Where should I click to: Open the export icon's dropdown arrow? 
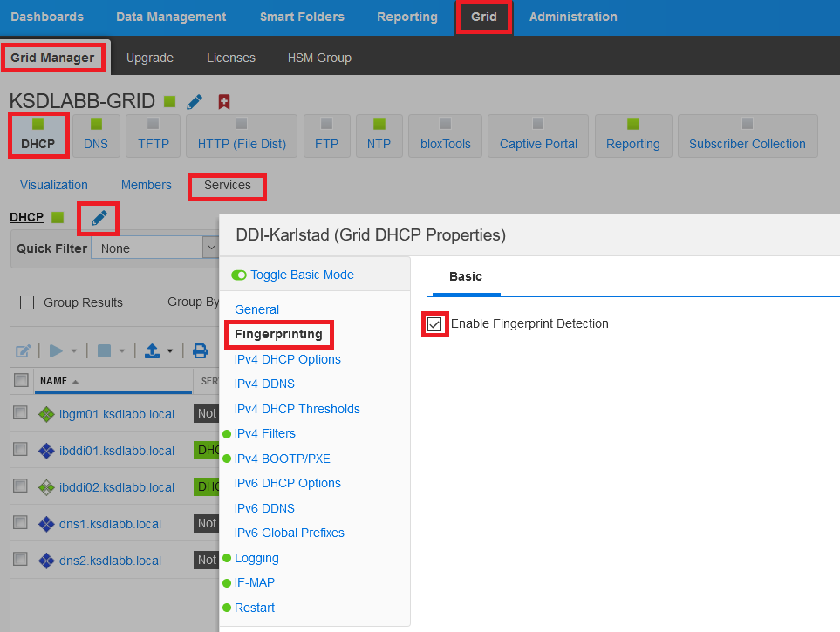click(168, 350)
